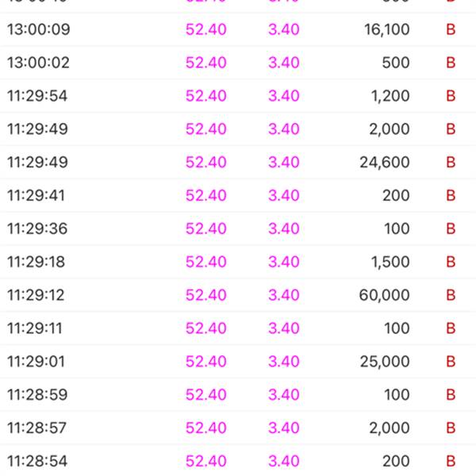The height and width of the screenshot is (476, 476).
Task: Click the 24,600 volume trade
Action: point(384,163)
